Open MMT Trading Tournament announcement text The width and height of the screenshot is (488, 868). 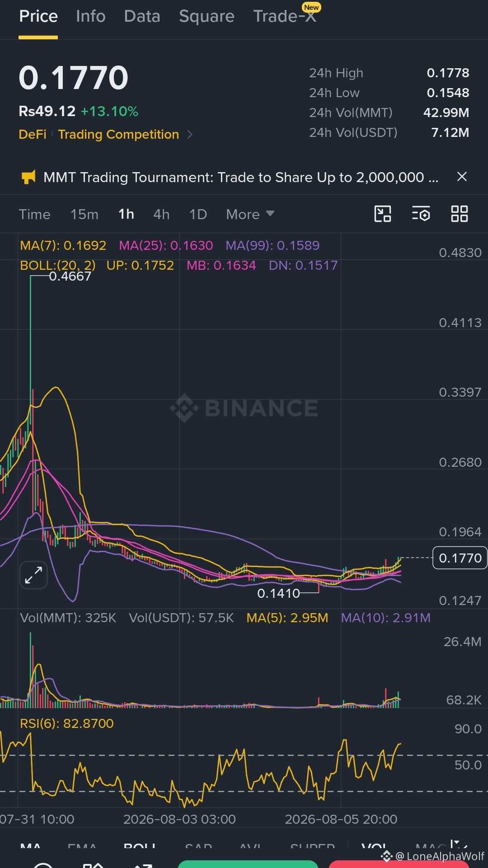pyautogui.click(x=241, y=177)
